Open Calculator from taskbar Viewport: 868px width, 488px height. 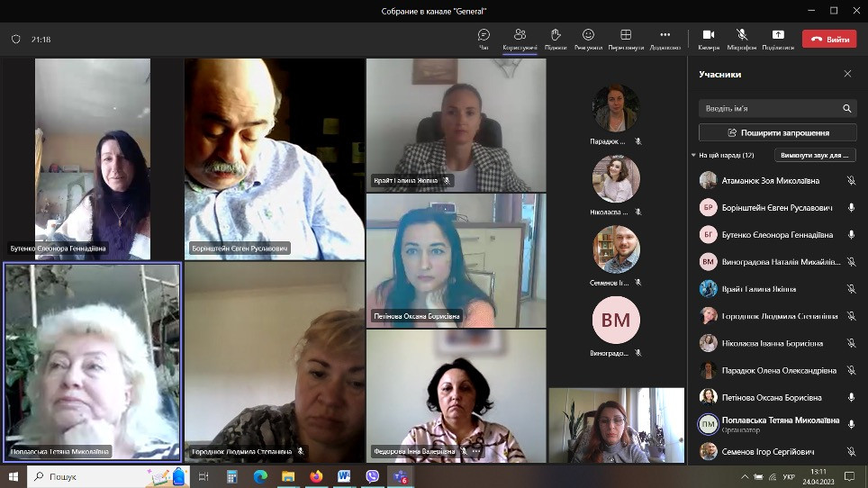tap(232, 476)
